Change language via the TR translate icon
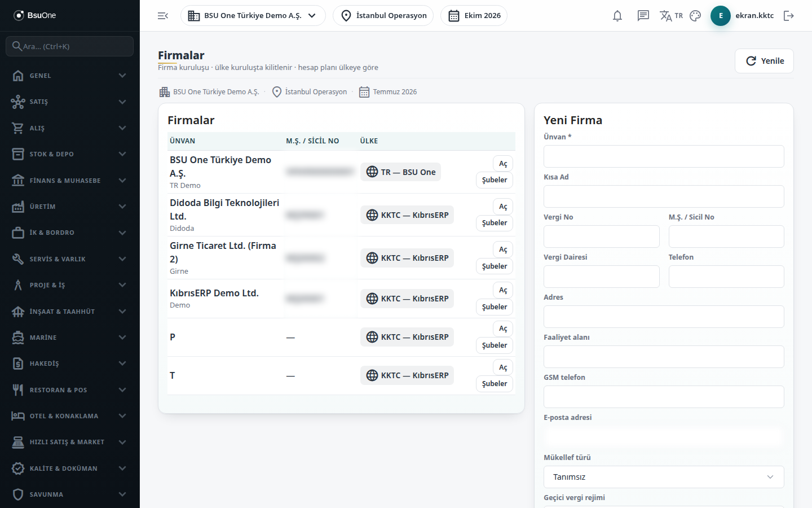 pyautogui.click(x=671, y=16)
